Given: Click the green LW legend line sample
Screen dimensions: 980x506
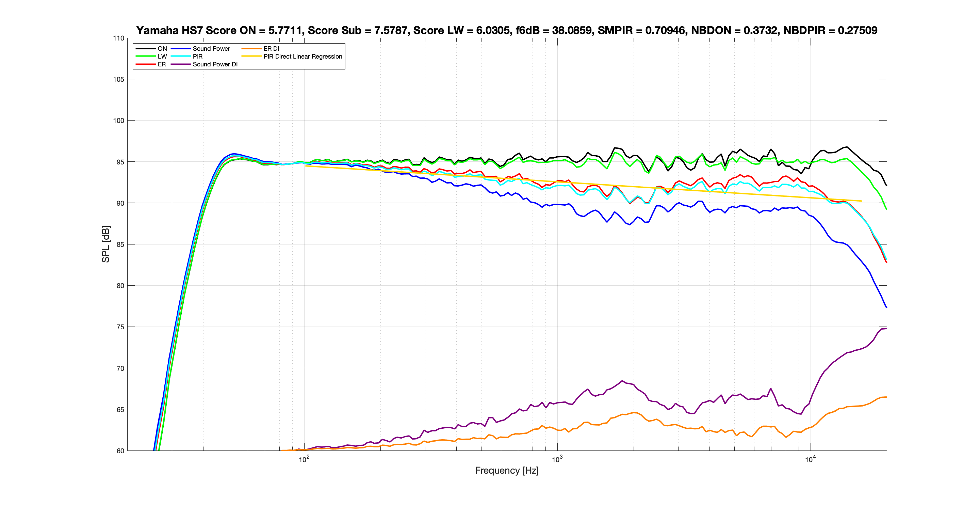Looking at the screenshot, I should tap(146, 56).
